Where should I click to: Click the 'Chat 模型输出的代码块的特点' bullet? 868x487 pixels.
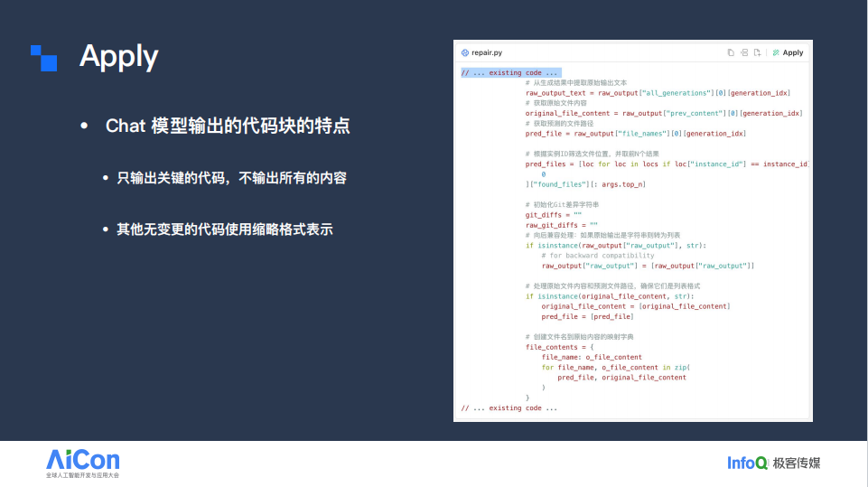pos(228,126)
